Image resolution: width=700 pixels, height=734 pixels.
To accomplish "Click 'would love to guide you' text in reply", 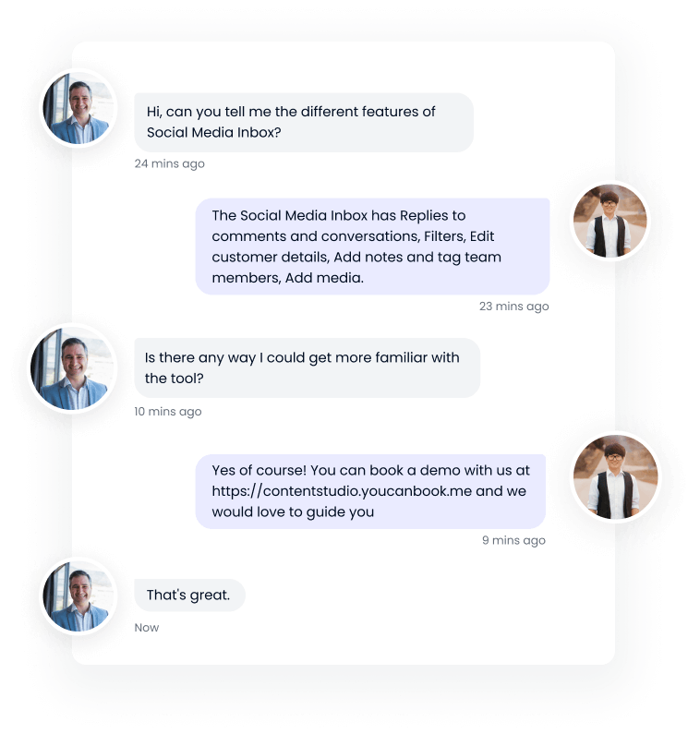I will point(293,512).
